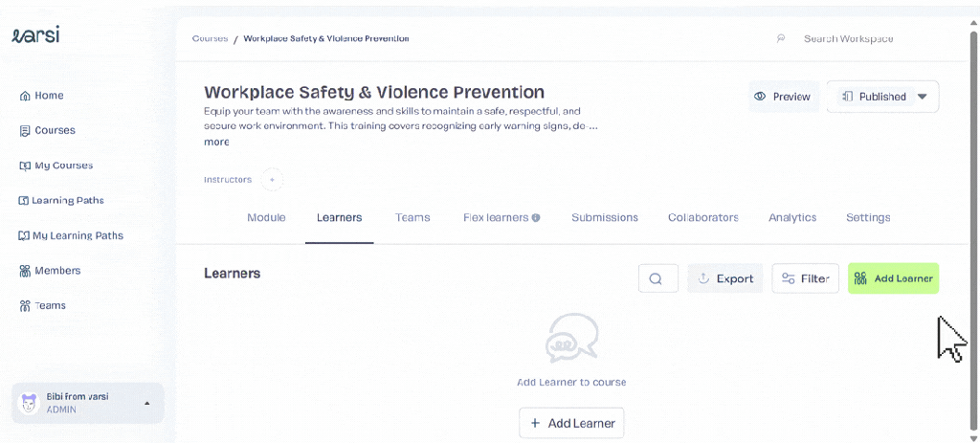Click the learners search magnifier button
This screenshot has width=980, height=443.
658,278
